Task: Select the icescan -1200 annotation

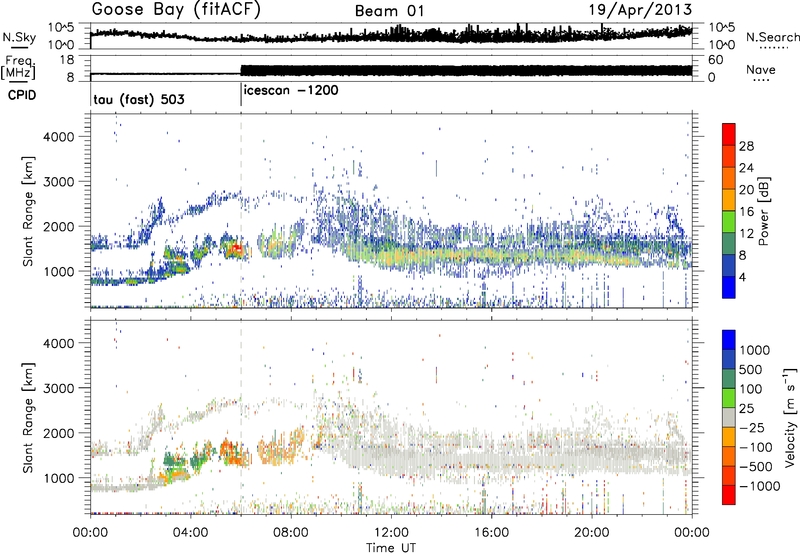Action: [291, 90]
